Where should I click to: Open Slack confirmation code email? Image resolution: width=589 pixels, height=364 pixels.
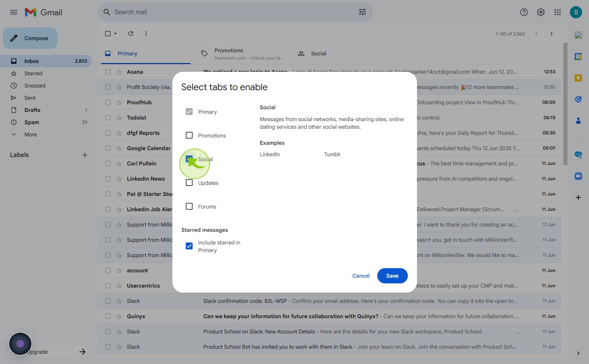pyautogui.click(x=329, y=301)
